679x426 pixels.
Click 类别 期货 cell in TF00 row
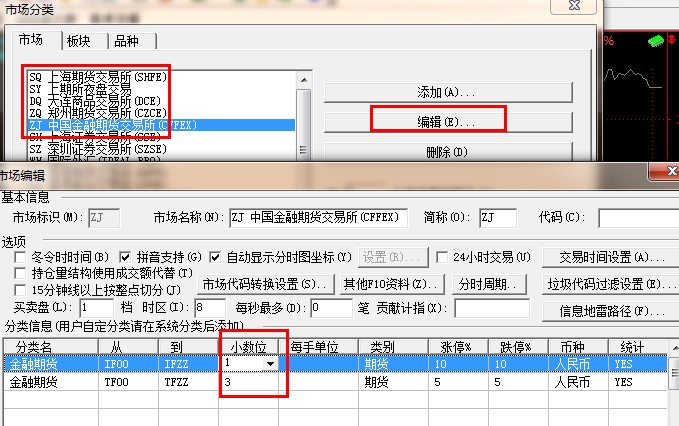pyautogui.click(x=393, y=382)
